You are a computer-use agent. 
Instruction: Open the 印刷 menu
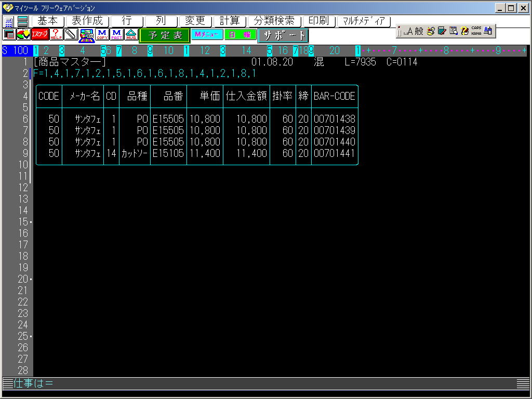319,21
